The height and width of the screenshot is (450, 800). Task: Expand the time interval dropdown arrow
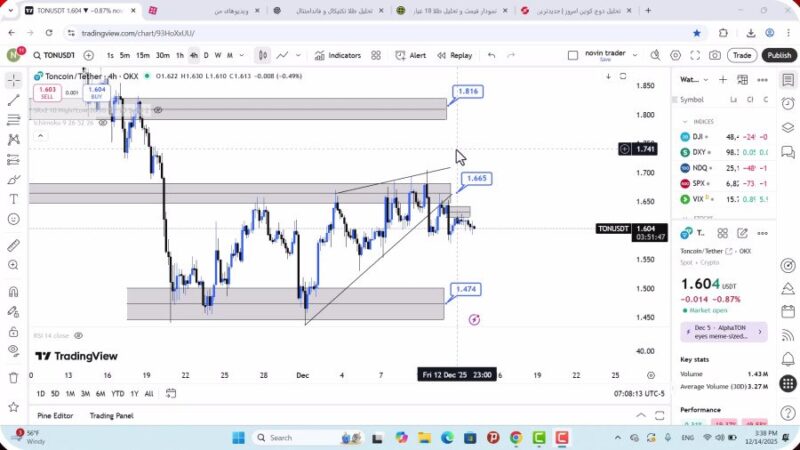click(x=241, y=55)
